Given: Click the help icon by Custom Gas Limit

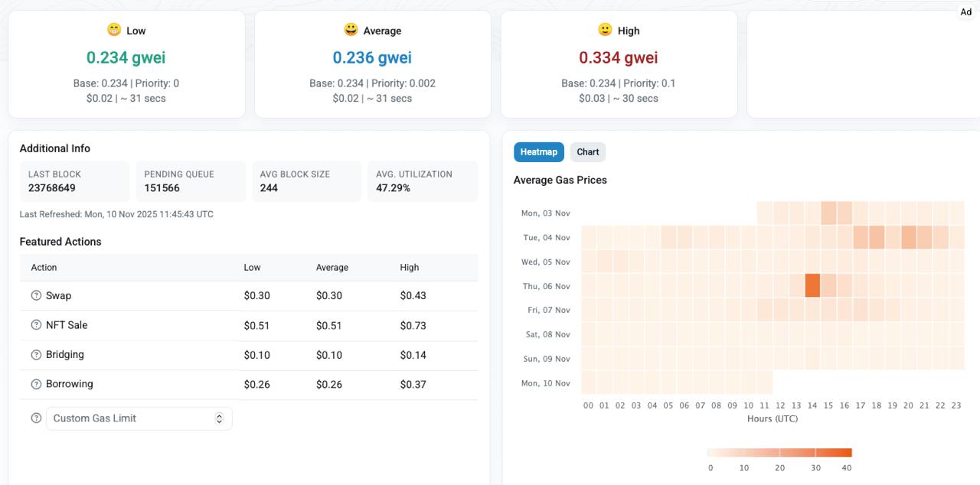Looking at the screenshot, I should [36, 418].
